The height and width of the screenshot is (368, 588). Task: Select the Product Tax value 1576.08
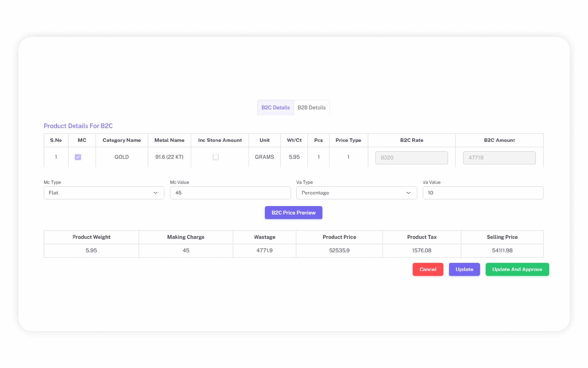[x=422, y=251]
